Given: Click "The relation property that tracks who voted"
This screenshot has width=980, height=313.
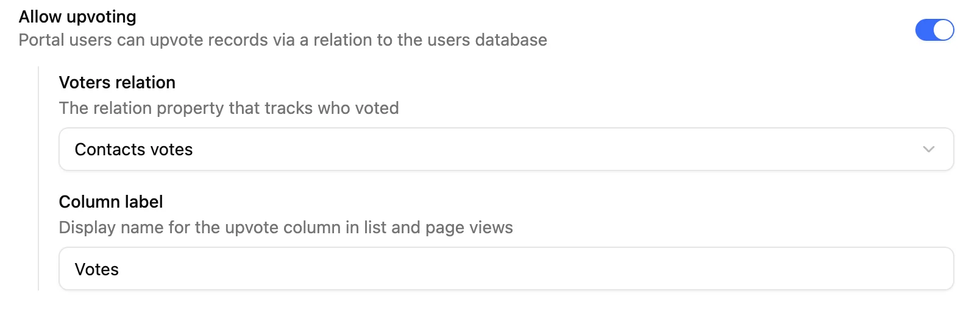Looking at the screenshot, I should (x=229, y=108).
